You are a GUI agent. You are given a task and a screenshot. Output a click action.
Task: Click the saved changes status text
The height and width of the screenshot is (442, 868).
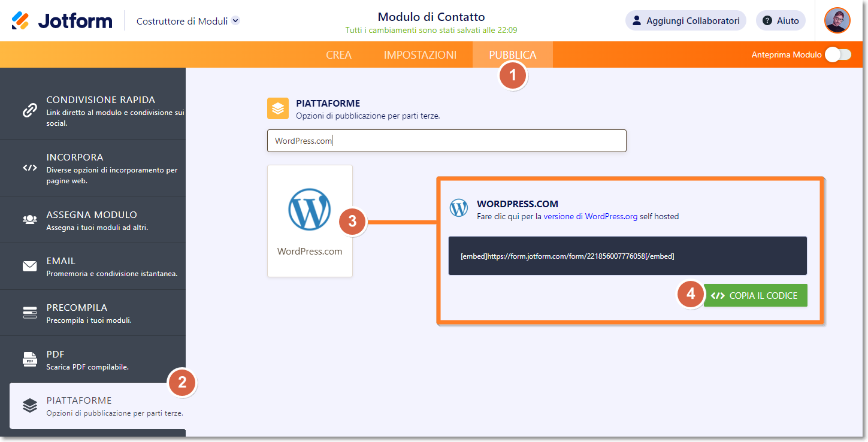(431, 30)
